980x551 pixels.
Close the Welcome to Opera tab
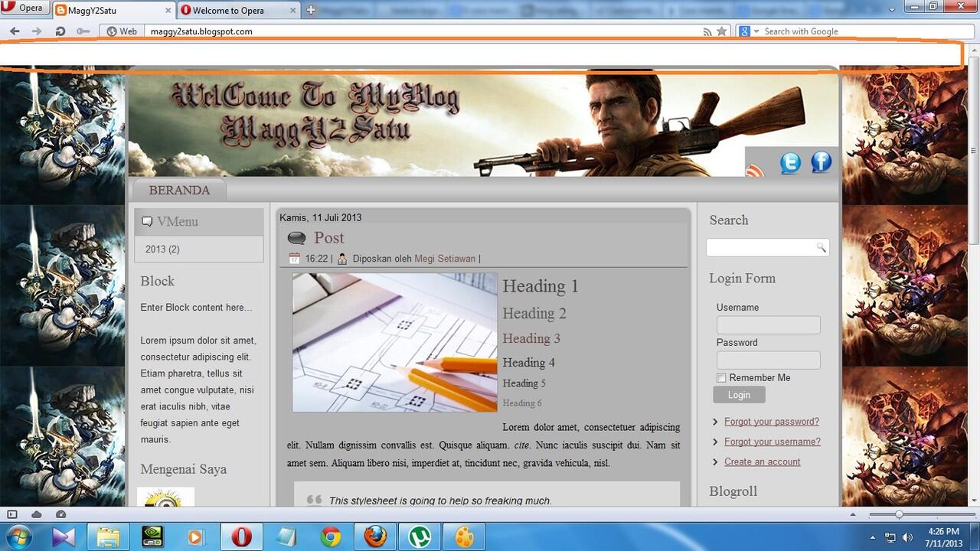[292, 11]
